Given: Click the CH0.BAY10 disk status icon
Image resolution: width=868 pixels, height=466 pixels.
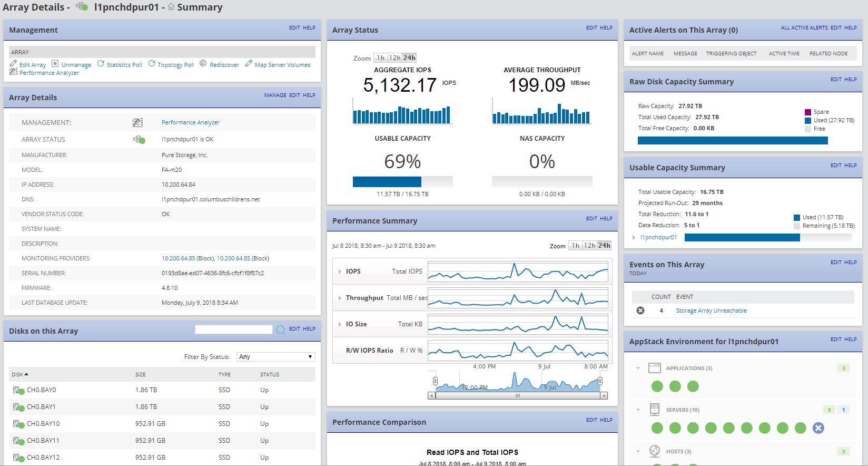Looking at the screenshot, I should (18, 424).
